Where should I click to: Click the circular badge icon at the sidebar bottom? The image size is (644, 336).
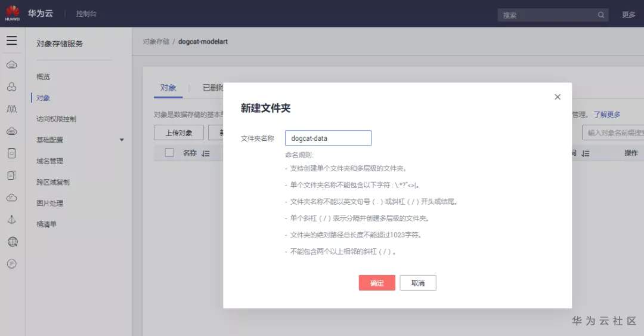click(x=12, y=264)
